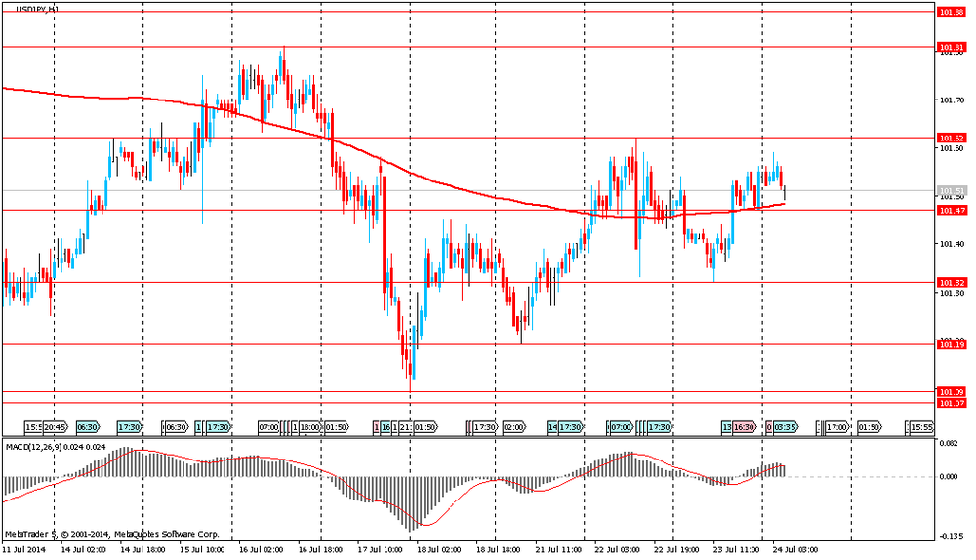Select the 18:00 event flag
The width and height of the screenshot is (976, 560).
tap(309, 427)
